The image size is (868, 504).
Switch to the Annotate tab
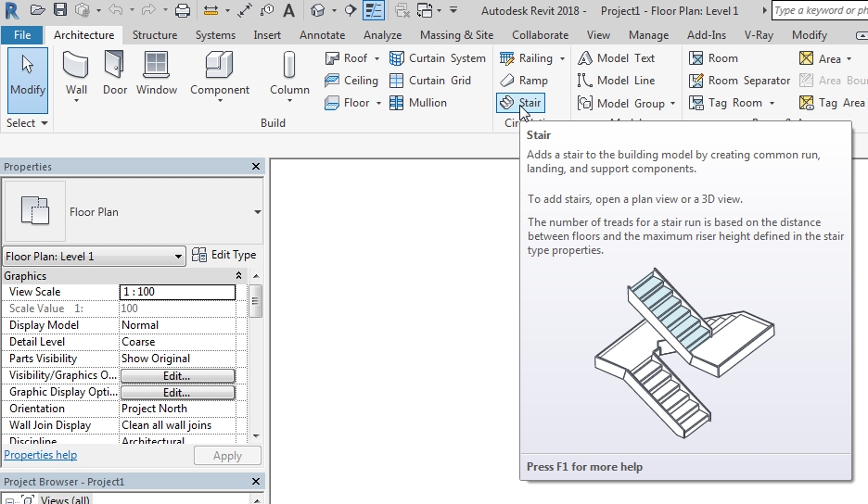pyautogui.click(x=322, y=35)
